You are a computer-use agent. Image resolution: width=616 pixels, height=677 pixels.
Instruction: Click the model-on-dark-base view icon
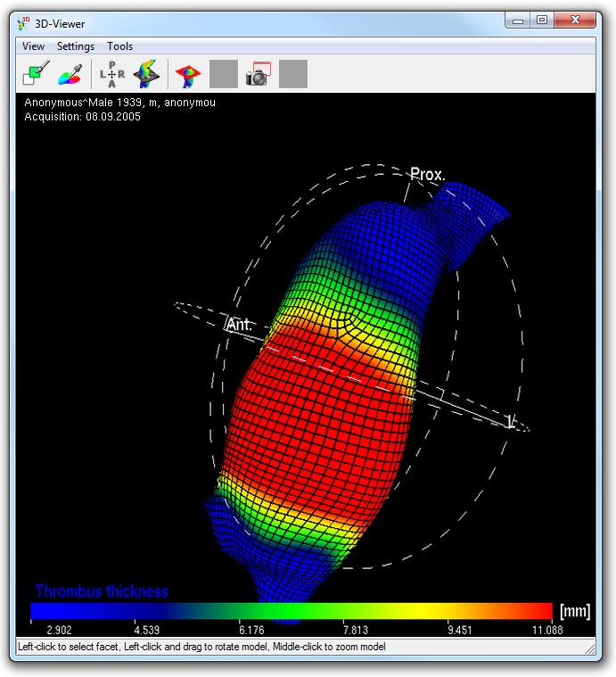pos(146,75)
